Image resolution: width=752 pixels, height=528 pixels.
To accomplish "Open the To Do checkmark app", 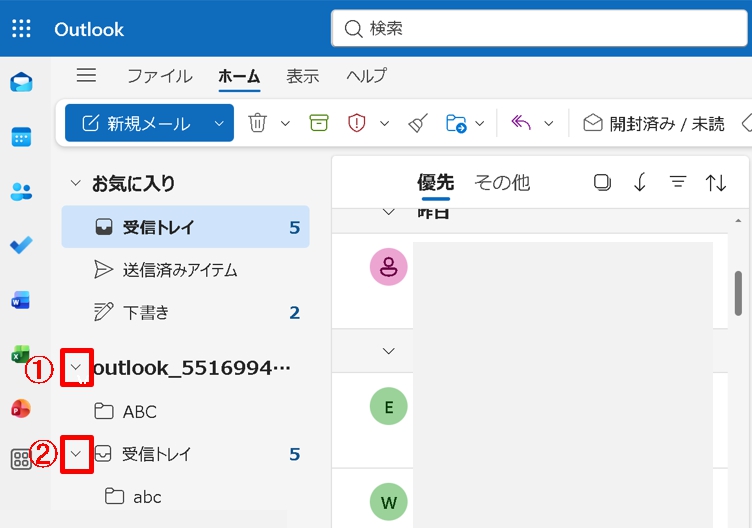I will (21, 246).
